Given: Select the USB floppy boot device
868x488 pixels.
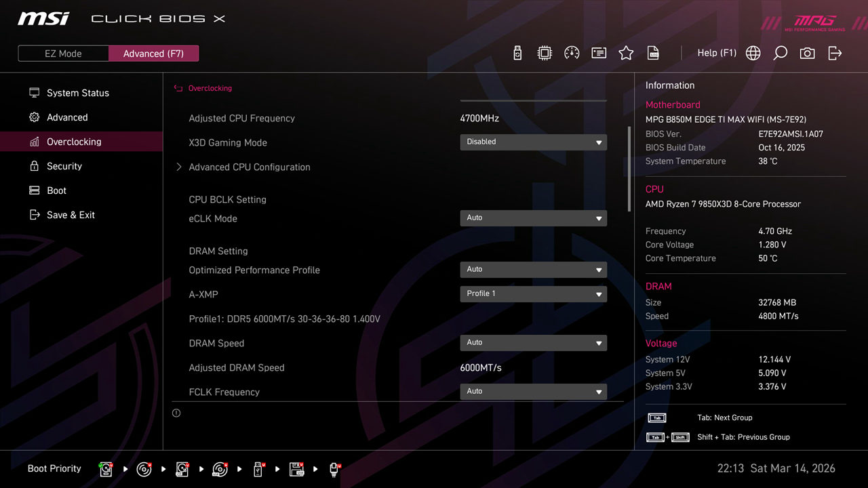Looking at the screenshot, I should click(x=296, y=469).
